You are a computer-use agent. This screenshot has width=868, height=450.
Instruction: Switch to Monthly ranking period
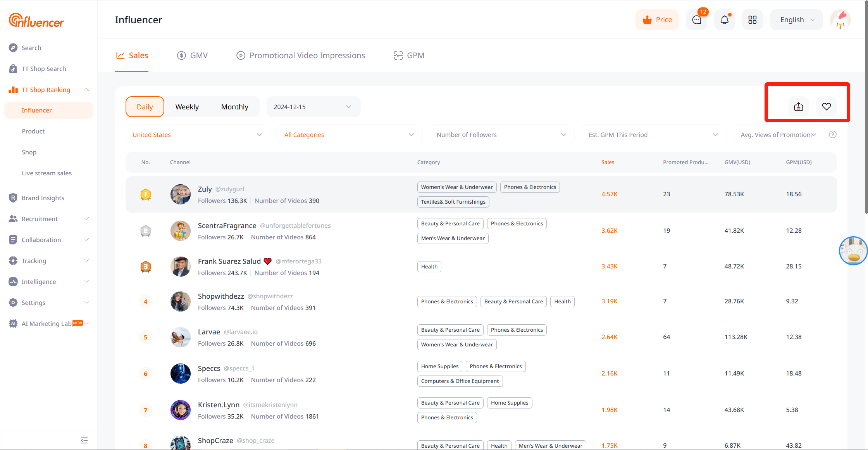(x=234, y=107)
